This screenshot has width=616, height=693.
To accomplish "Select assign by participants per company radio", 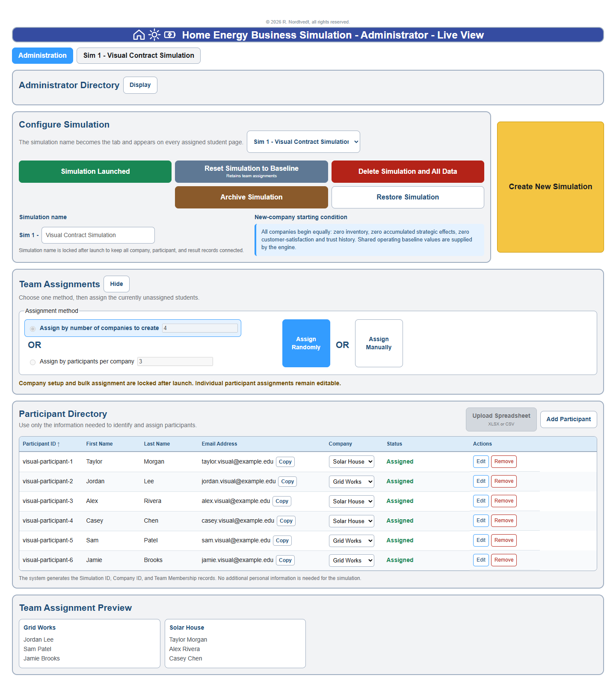I will [x=33, y=362].
